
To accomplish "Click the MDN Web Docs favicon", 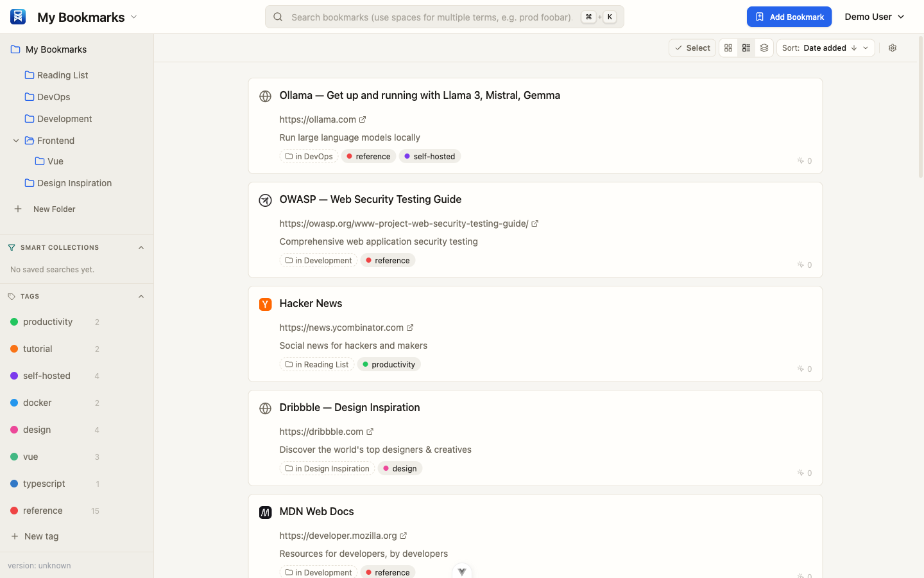I will [265, 512].
